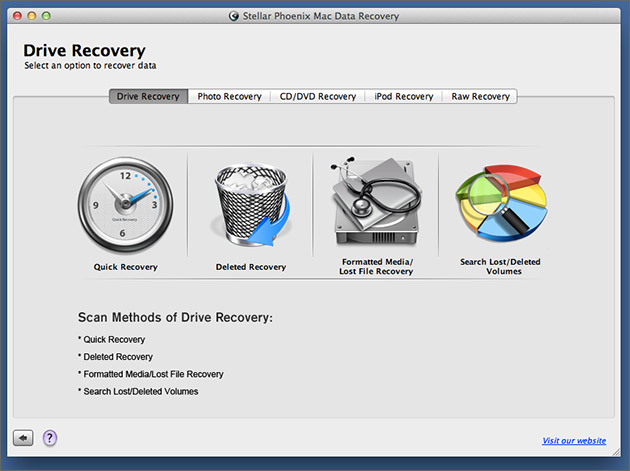Select the Raw Recovery tab
The image size is (630, 471).
480,97
